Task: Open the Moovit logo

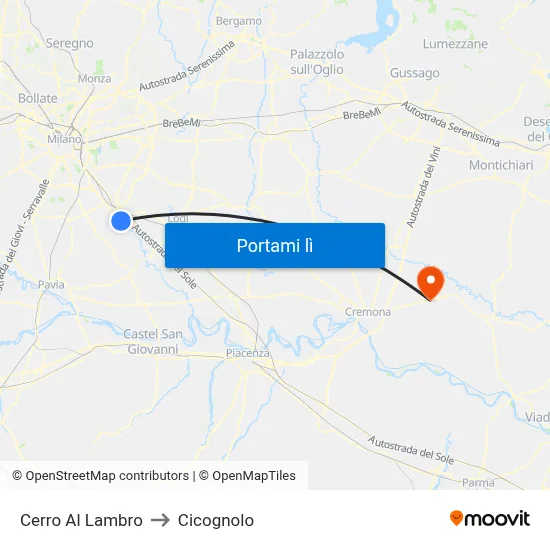Action: (490, 518)
